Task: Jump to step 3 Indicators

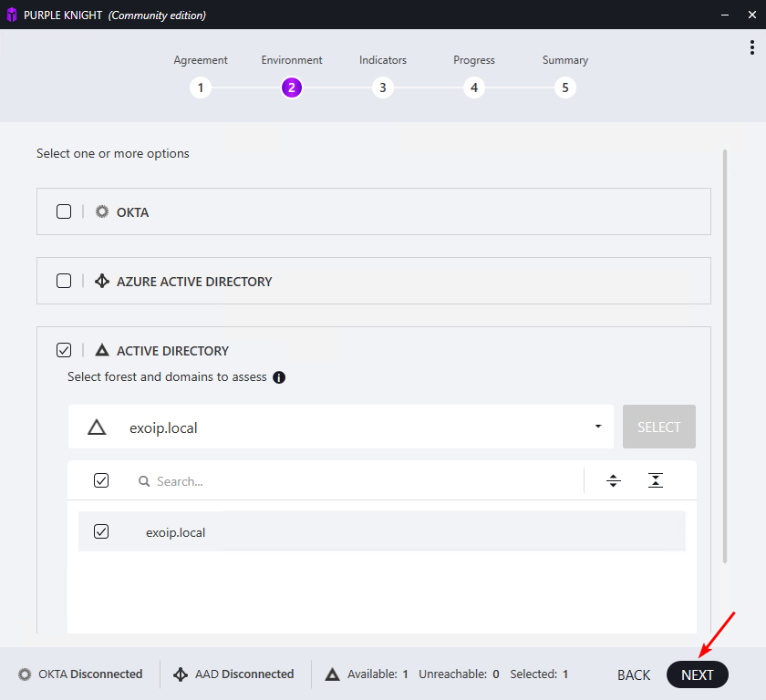Action: 383,87
